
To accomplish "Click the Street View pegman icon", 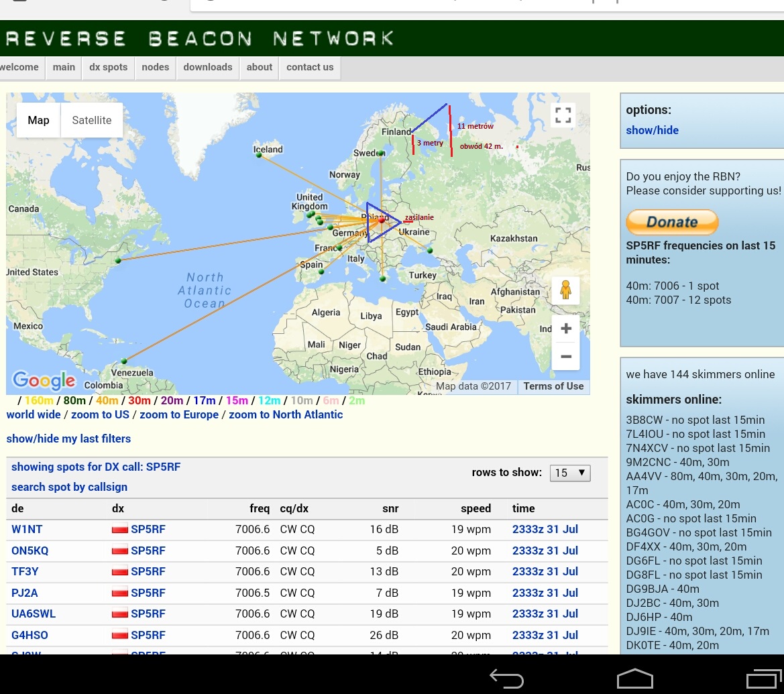I will click(565, 290).
